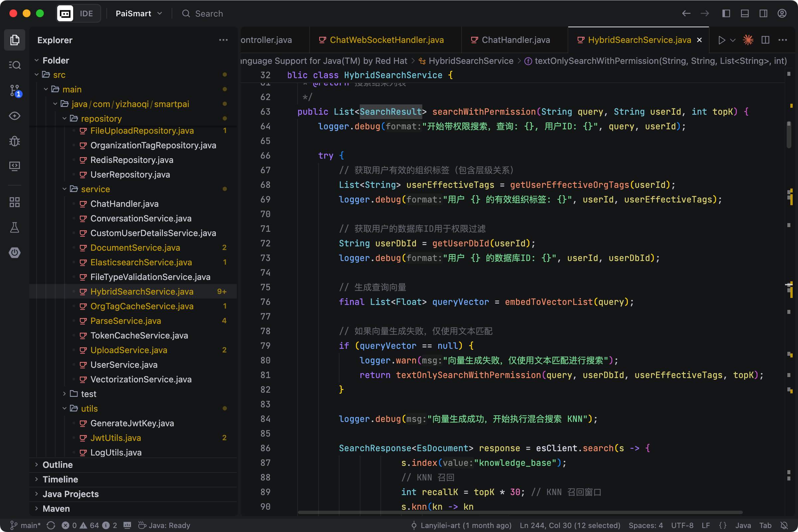
Task: Click the main* branch status button
Action: [26, 525]
